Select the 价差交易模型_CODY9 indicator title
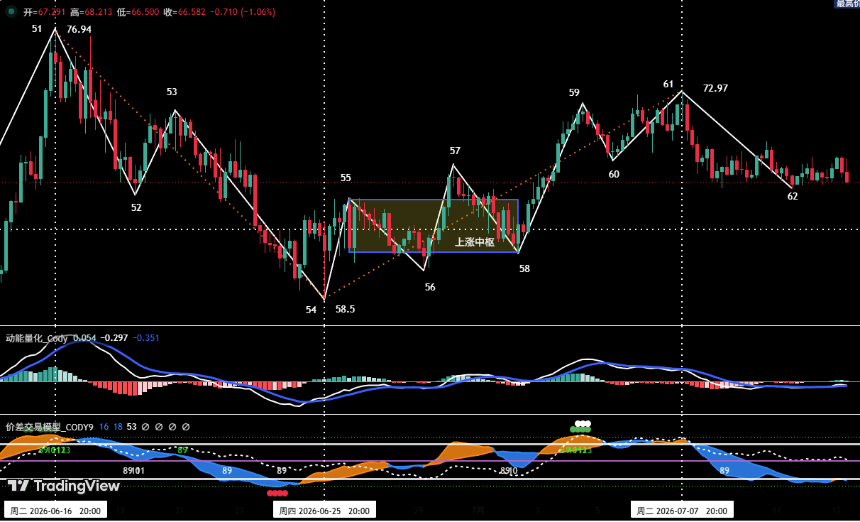 (x=50, y=427)
